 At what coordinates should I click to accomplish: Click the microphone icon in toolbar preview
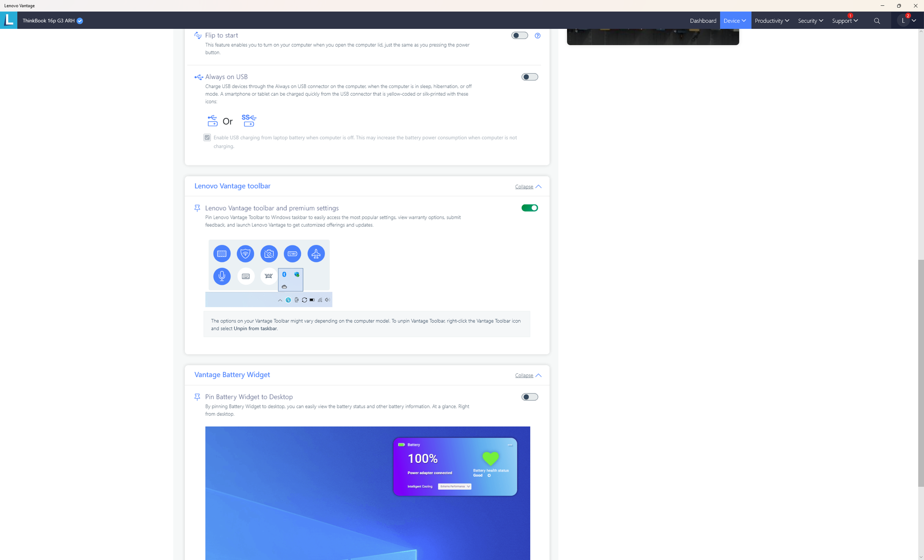tap(221, 276)
